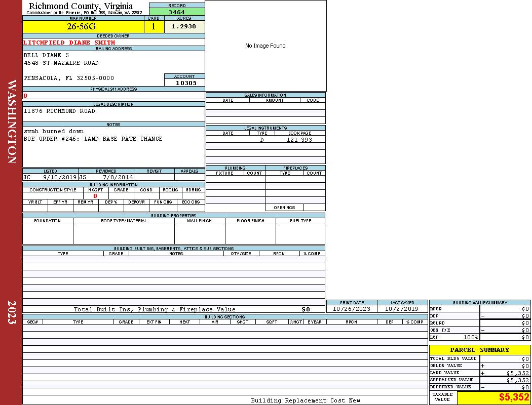Click the WASHINGTON district sidebar label
The width and height of the screenshot is (532, 405).
[x=12, y=121]
